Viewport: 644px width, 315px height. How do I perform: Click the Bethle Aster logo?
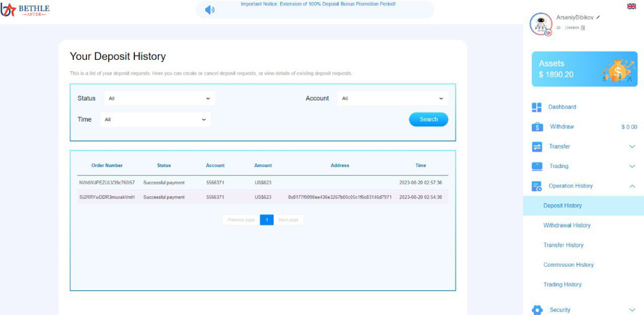(25, 9)
